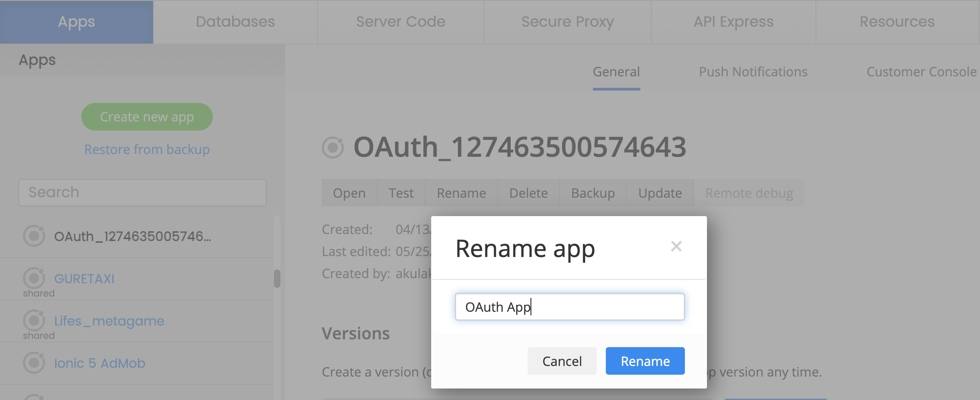The height and width of the screenshot is (400, 980).
Task: Close the Rename app dialog
Action: pyautogui.click(x=676, y=246)
